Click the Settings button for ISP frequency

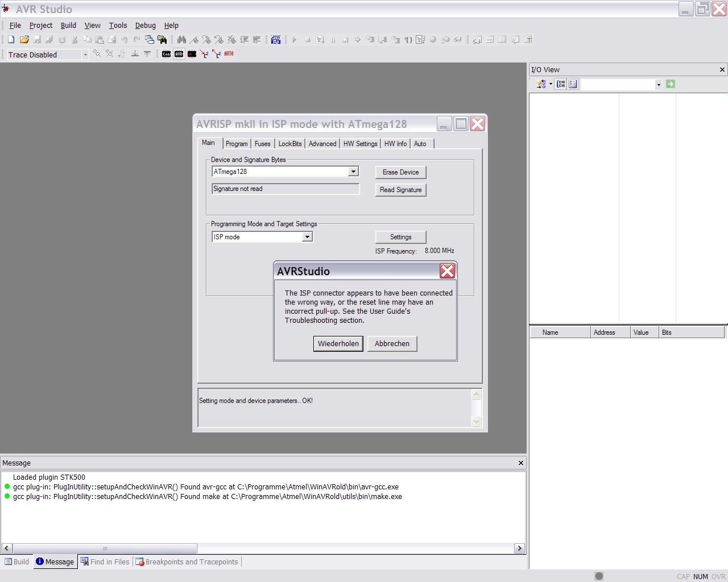(400, 237)
